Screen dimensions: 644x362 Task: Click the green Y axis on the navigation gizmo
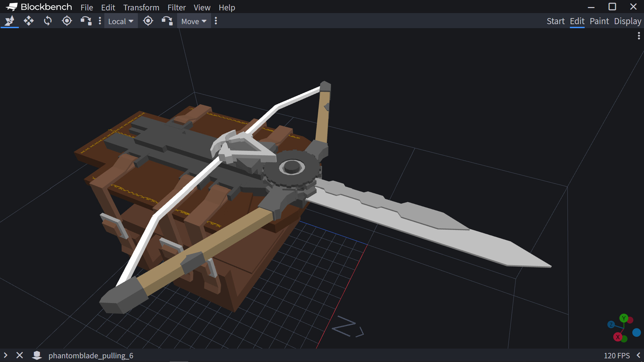click(x=624, y=318)
